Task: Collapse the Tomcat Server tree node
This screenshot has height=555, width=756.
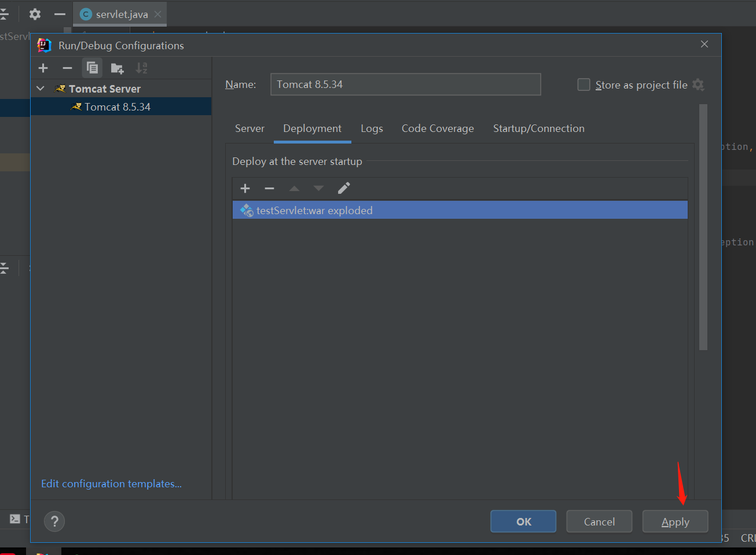Action: pyautogui.click(x=41, y=89)
